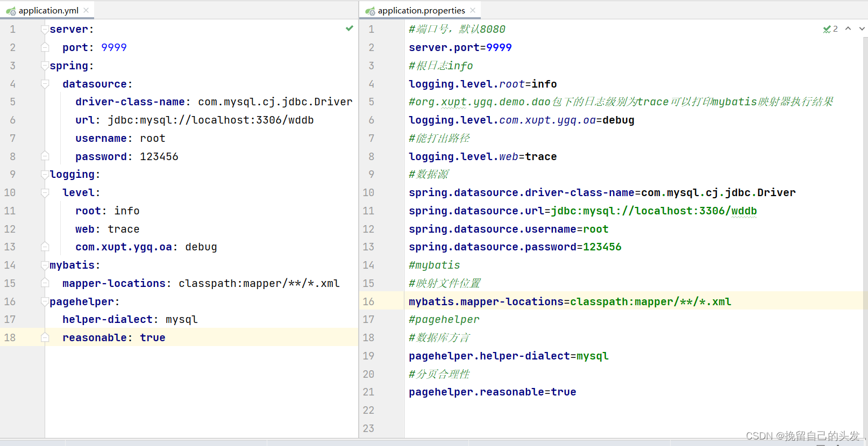Click 'username: root' in application.yml

tap(120, 138)
